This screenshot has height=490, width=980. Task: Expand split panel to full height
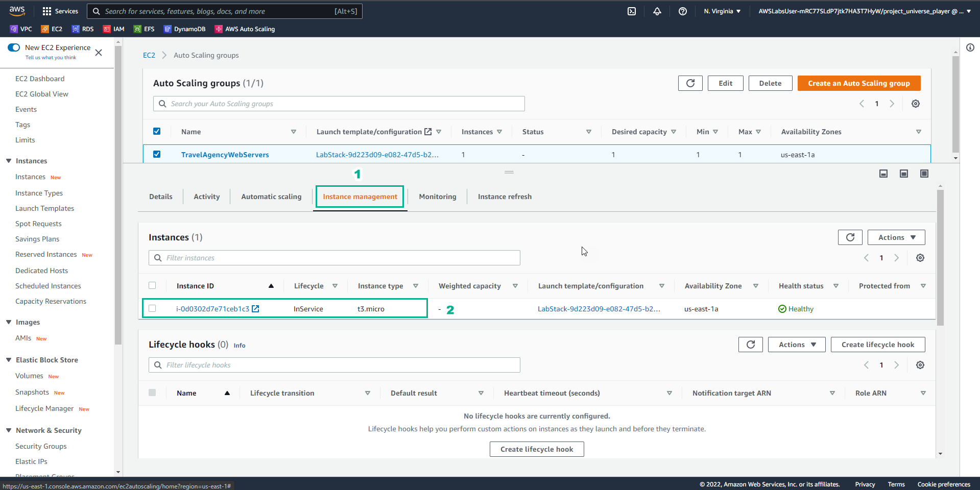coord(924,174)
